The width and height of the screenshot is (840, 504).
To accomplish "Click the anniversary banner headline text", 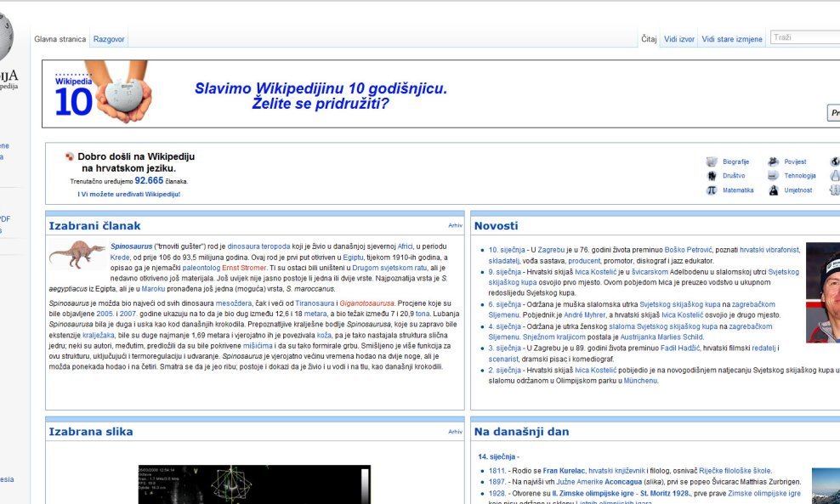I will click(x=321, y=96).
